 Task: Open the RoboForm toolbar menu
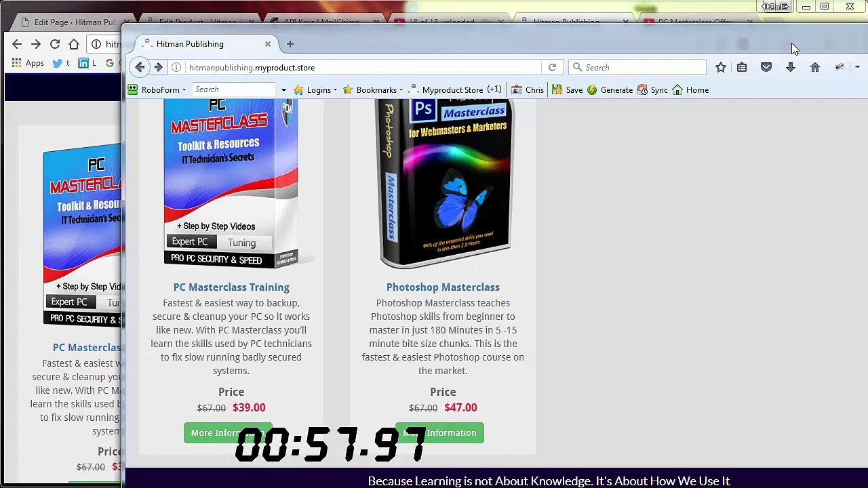(x=157, y=89)
